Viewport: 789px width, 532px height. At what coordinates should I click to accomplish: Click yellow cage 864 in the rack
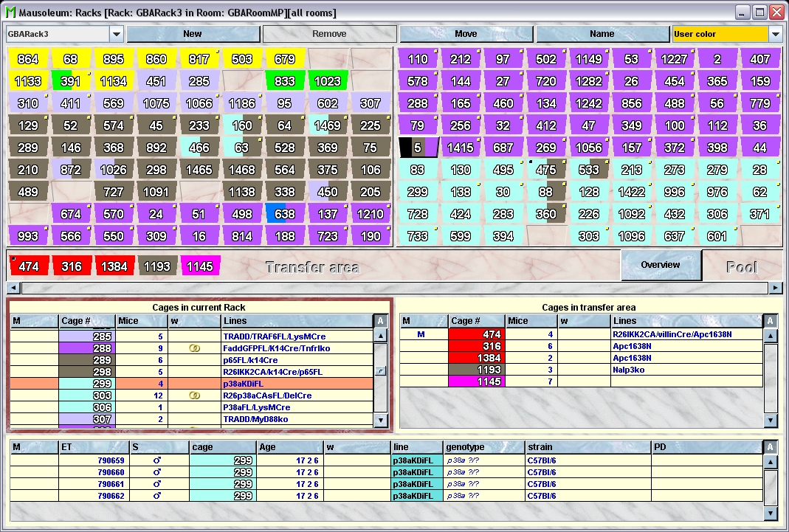click(x=28, y=59)
